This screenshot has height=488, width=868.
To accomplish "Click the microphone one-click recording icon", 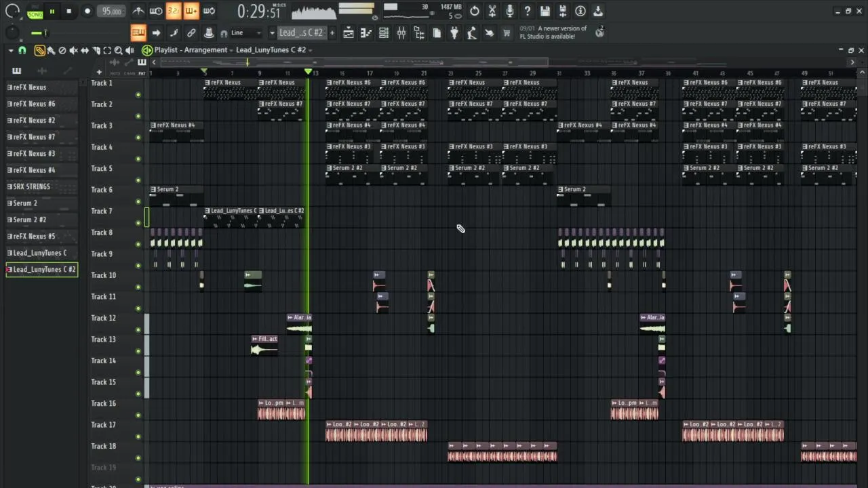I will [510, 12].
